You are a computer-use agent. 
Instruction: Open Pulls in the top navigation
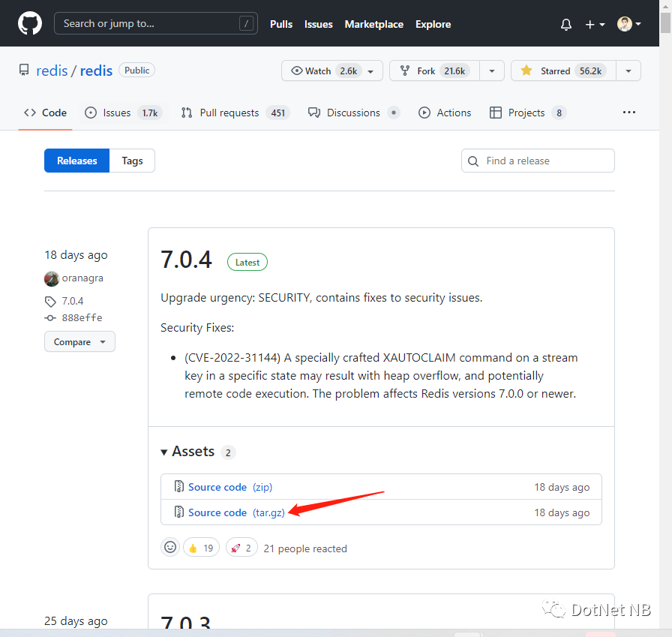pos(281,25)
